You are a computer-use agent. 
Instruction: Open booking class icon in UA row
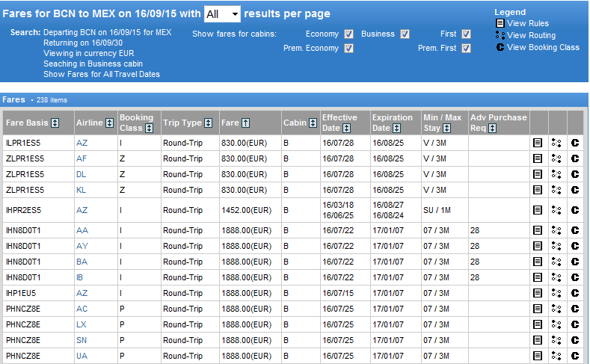(575, 356)
